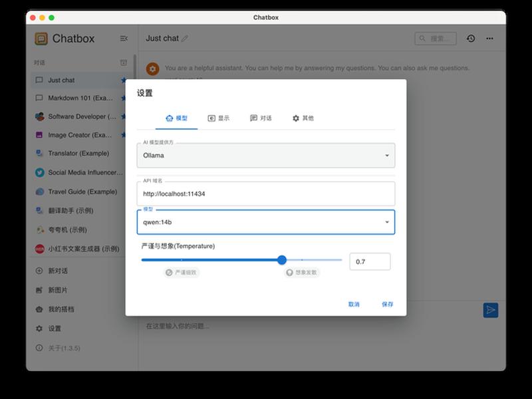The width and height of the screenshot is (532, 399).
Task: Click the star on Just chat row
Action: pos(124,80)
